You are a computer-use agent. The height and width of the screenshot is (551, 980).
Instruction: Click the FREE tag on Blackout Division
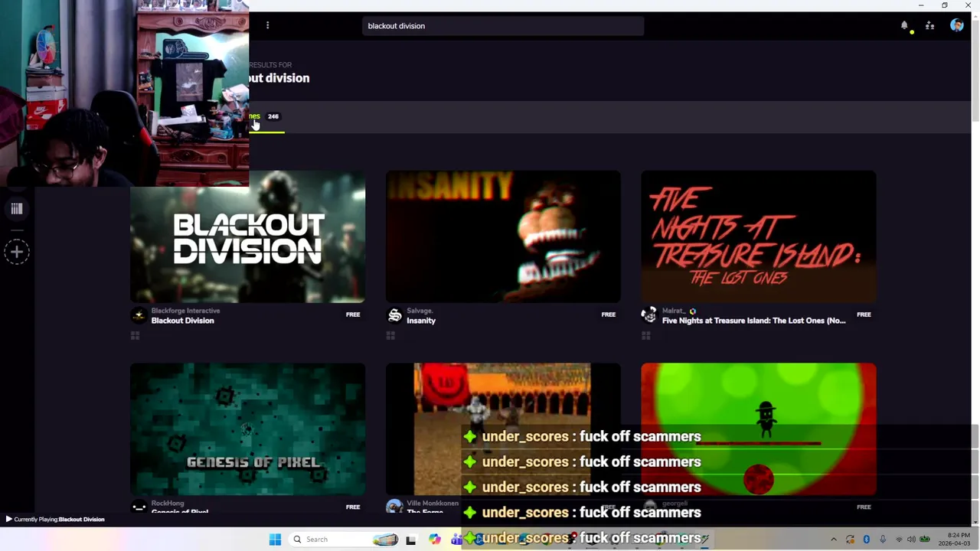pyautogui.click(x=353, y=315)
